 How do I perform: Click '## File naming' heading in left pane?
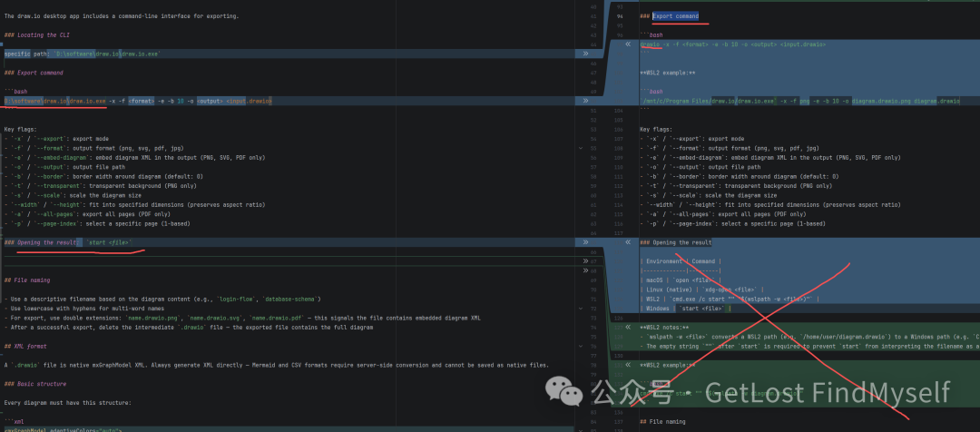(x=27, y=280)
